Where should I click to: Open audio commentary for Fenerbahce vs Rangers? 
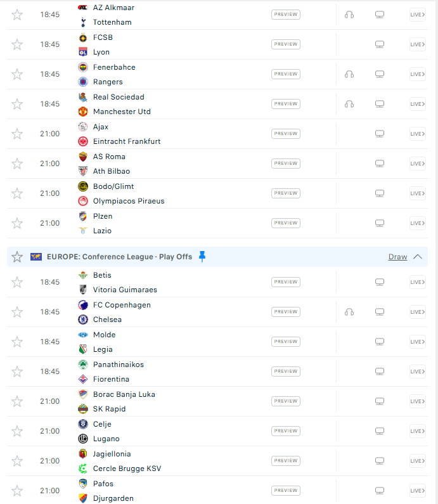click(349, 74)
